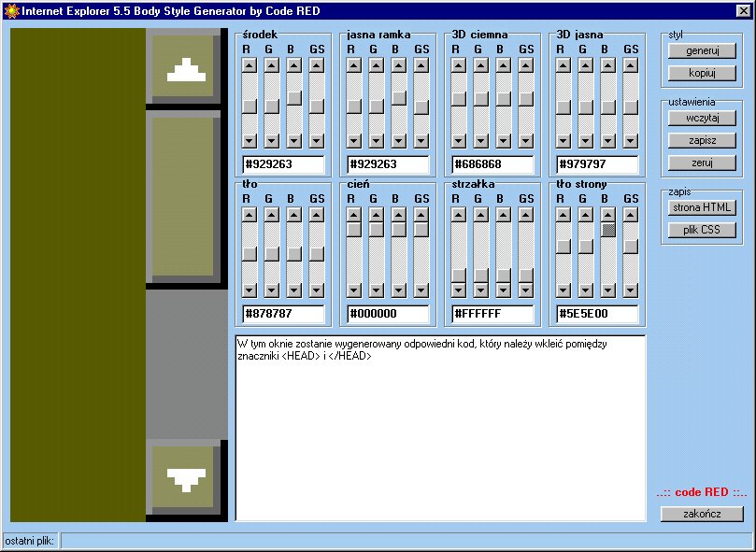
Task: Click the strzałka GS slider thumb
Action: 526,276
